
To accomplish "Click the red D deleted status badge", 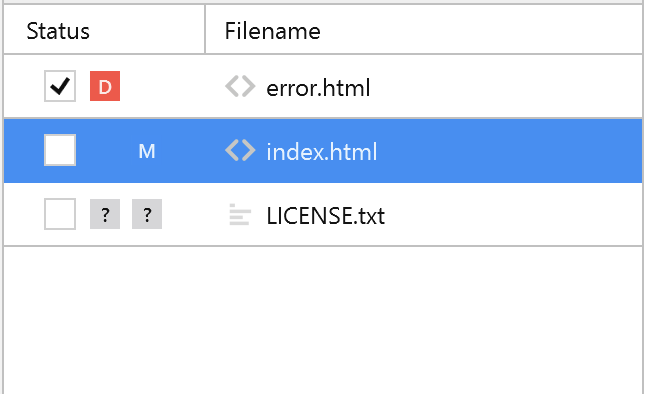I will coord(105,86).
